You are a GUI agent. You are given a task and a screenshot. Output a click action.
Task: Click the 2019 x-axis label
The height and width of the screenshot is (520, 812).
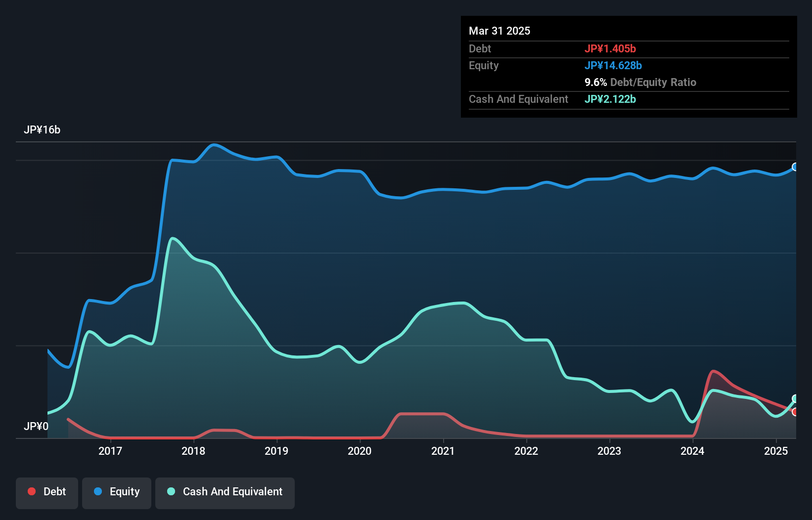coord(276,451)
